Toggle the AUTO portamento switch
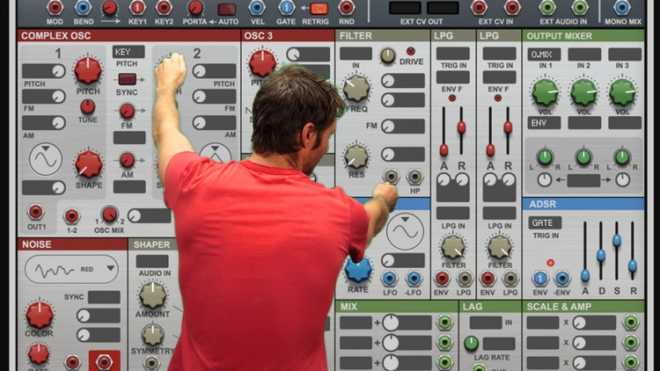Viewport: 660px width, 371px height. pyautogui.click(x=226, y=9)
